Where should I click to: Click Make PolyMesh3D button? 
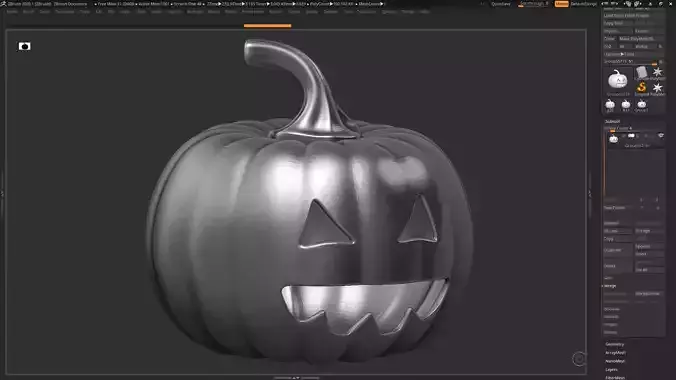[640, 38]
